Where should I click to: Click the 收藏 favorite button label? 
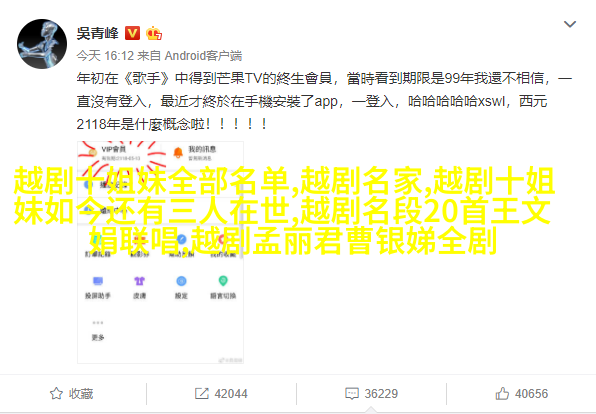81,393
